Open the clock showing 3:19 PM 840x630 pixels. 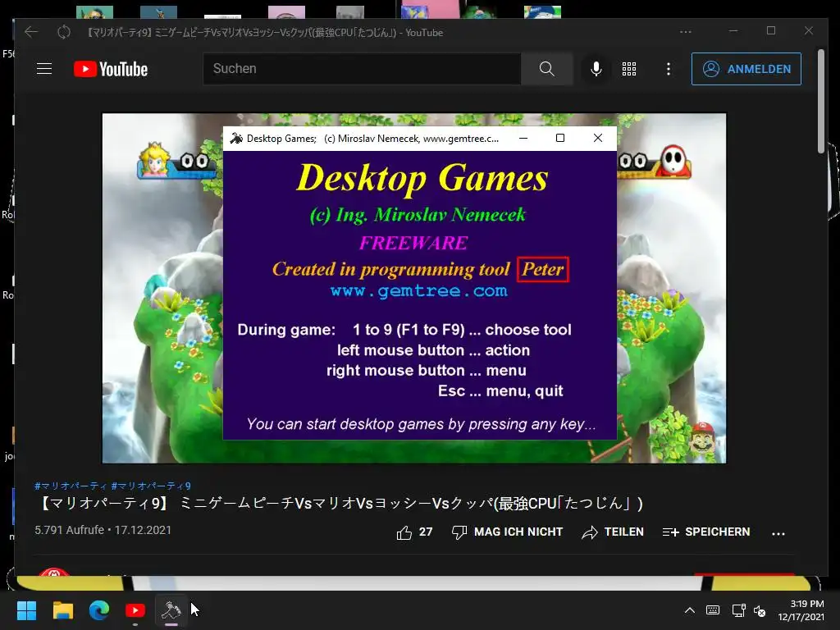click(x=801, y=610)
